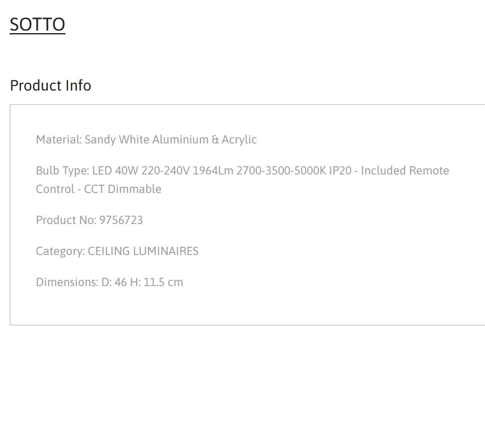
Task: Click the word Material label
Action: pyautogui.click(x=59, y=140)
